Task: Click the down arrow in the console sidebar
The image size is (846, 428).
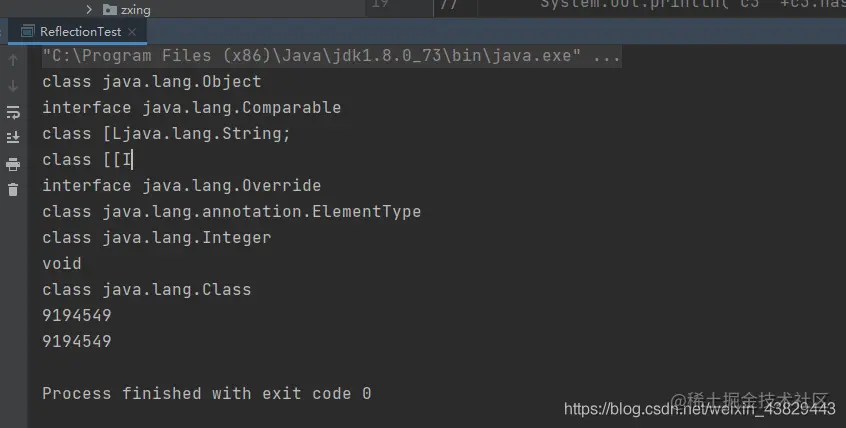Action: click(13, 86)
